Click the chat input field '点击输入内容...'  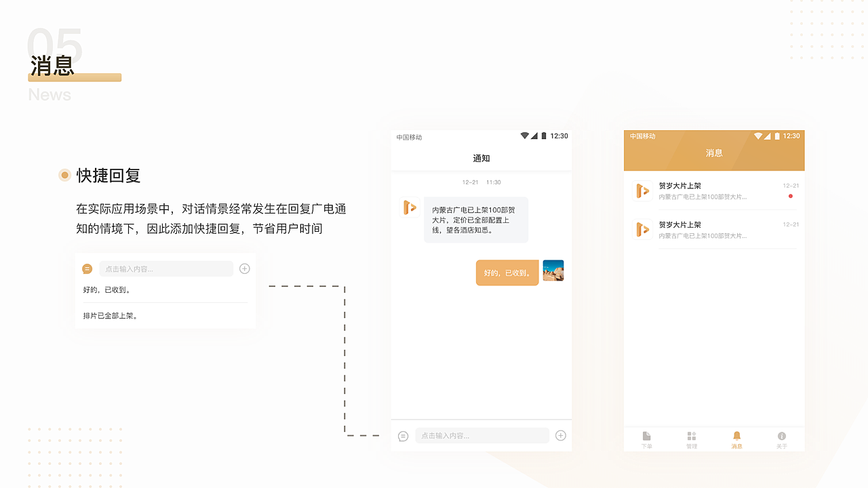[482, 436]
